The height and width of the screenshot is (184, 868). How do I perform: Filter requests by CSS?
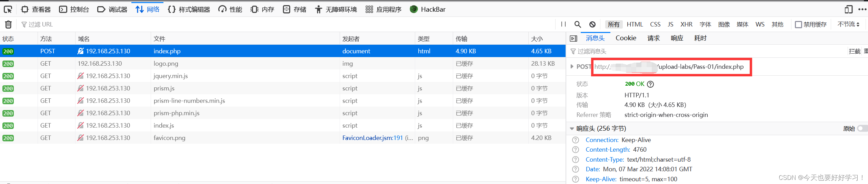click(655, 24)
